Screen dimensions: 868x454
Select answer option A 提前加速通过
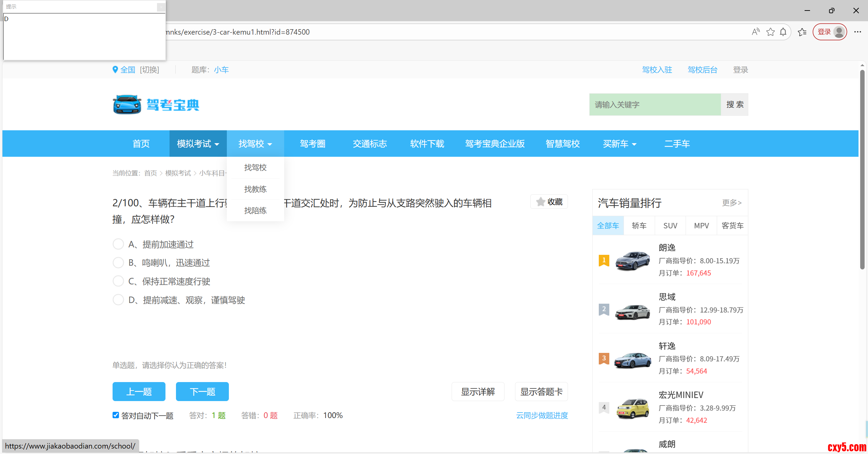coord(118,244)
